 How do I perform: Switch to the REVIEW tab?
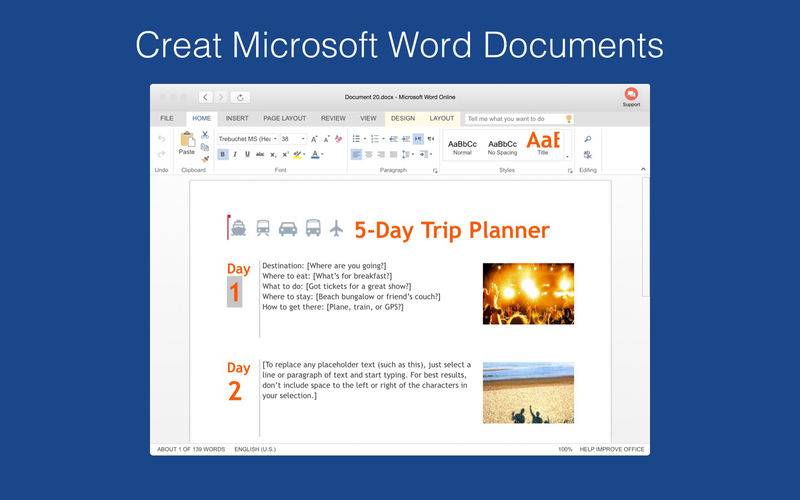tap(333, 118)
